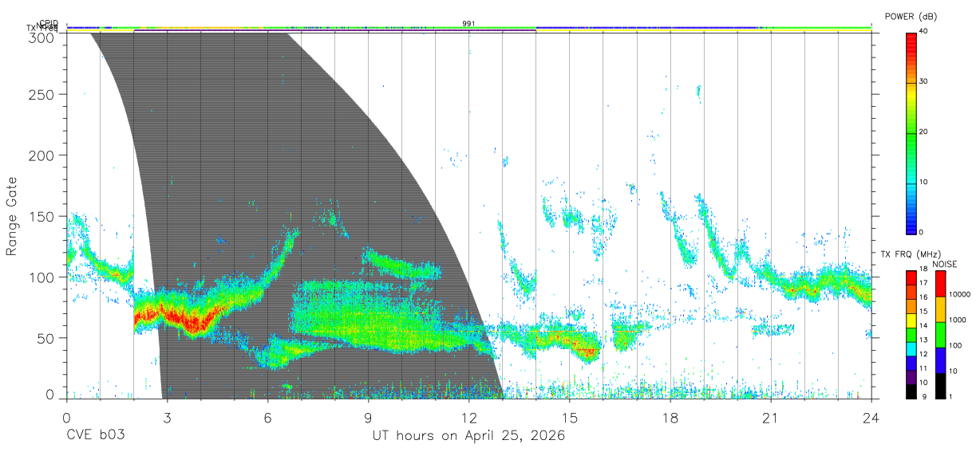Pick the green segment of NOISE bar

click(x=941, y=335)
